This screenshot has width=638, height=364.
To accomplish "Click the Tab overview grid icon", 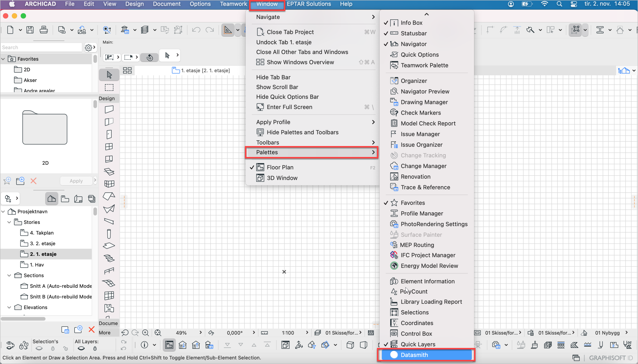I will click(127, 70).
